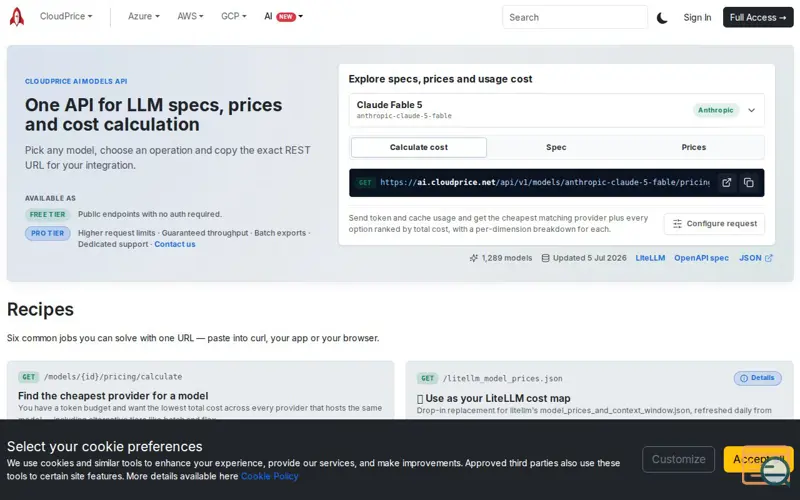Select the Calculate cost tab

click(x=418, y=147)
